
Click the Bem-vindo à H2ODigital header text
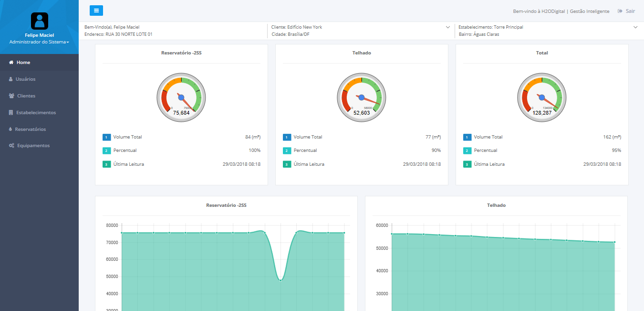561,11
